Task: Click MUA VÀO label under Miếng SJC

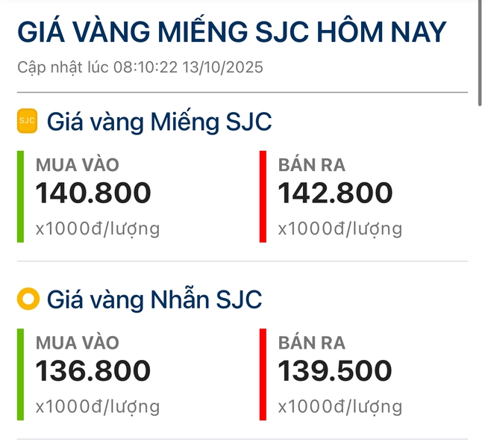Action: tap(78, 165)
